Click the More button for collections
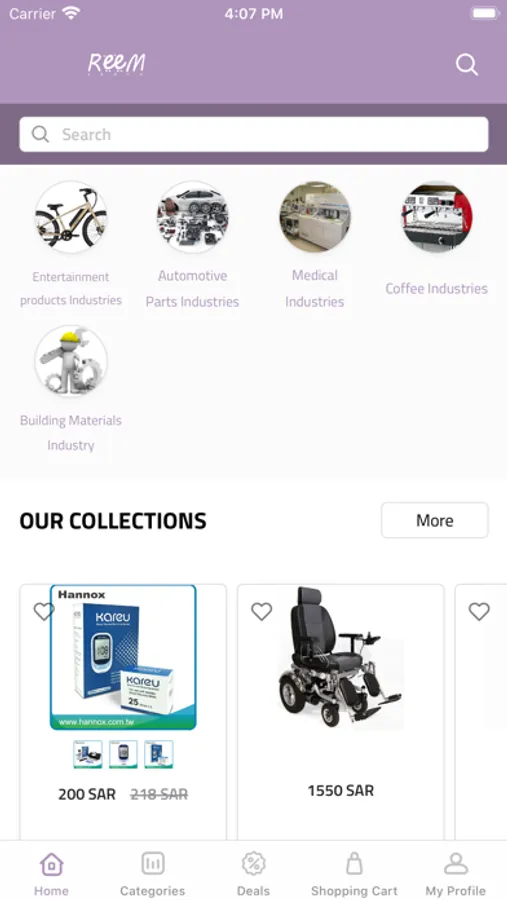The height and width of the screenshot is (900, 507). pyautogui.click(x=435, y=520)
